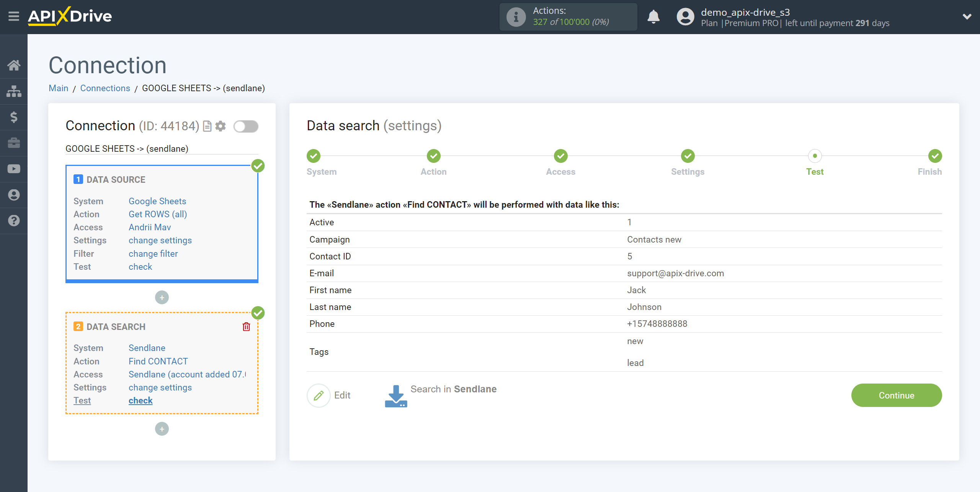Open the Actions info icon

click(516, 17)
